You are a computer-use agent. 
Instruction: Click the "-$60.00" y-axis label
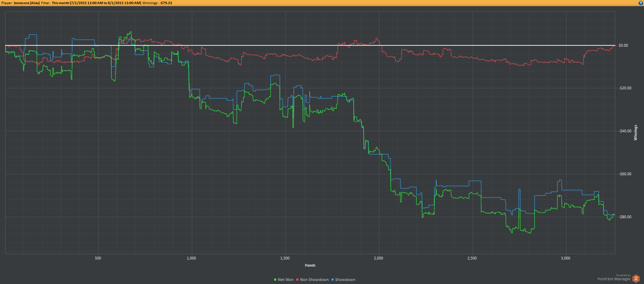tap(625, 174)
